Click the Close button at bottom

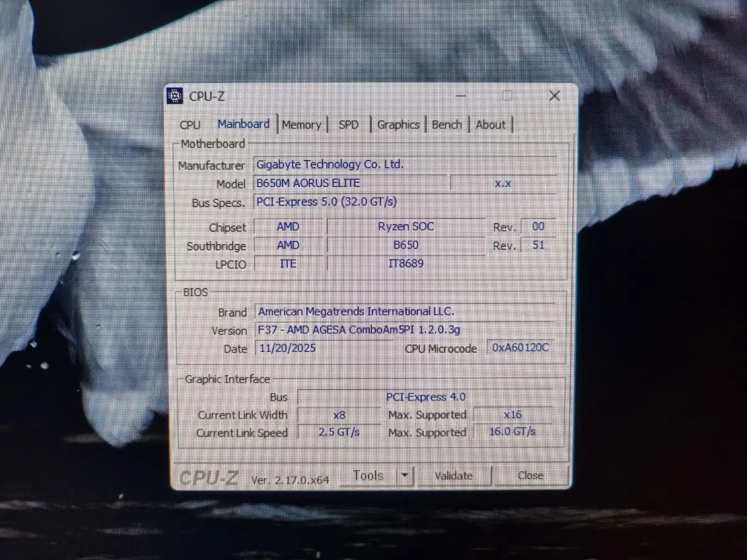530,475
